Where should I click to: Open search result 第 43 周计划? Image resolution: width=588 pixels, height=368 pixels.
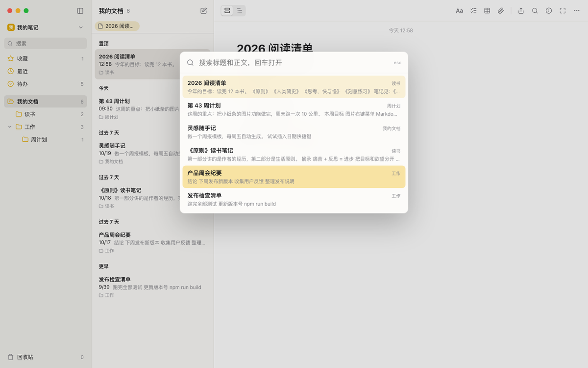[294, 109]
